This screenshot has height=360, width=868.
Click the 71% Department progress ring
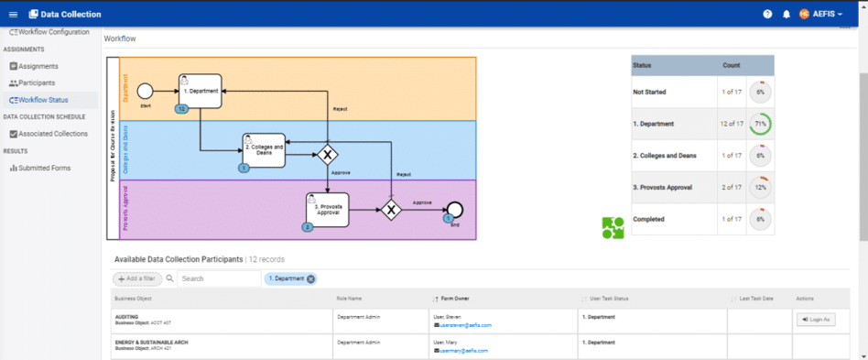click(x=760, y=124)
